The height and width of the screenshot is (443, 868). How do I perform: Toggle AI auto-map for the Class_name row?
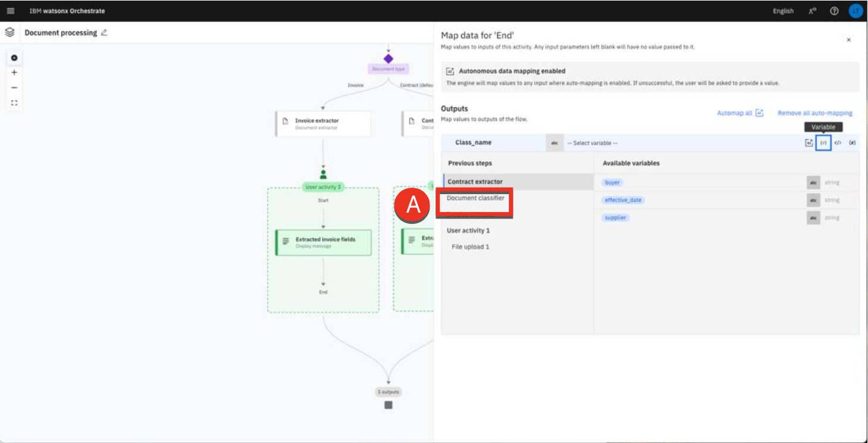809,143
